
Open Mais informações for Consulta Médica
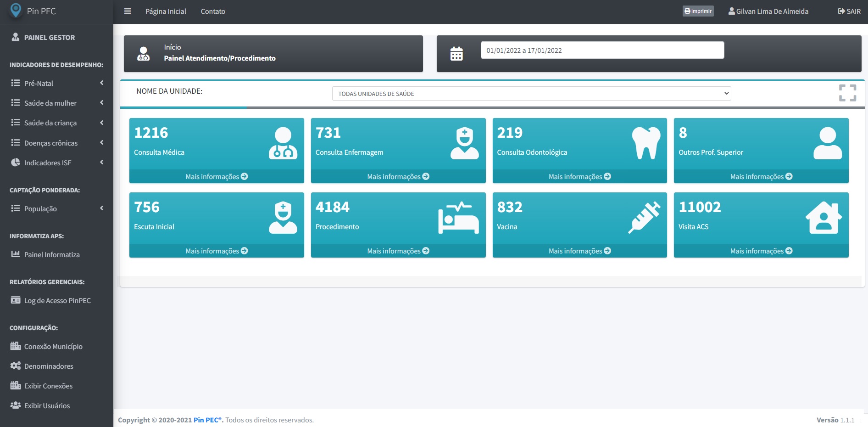217,176
